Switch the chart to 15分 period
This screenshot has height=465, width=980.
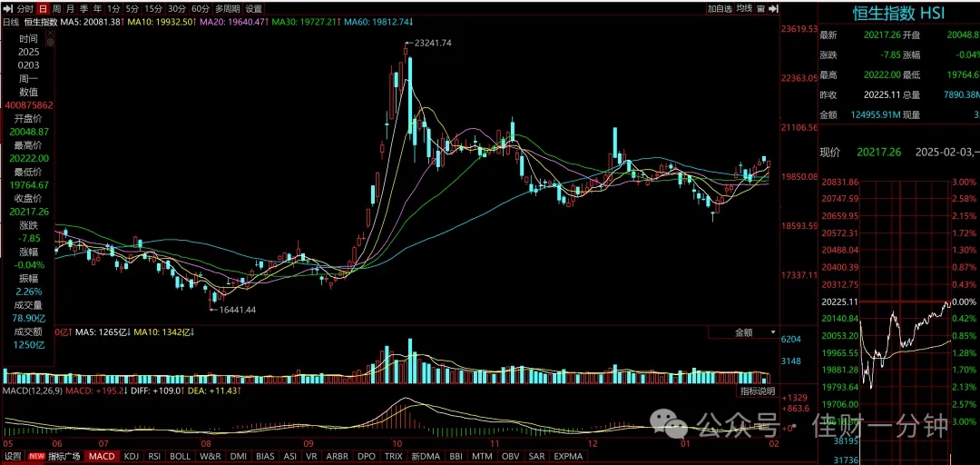[x=152, y=9]
